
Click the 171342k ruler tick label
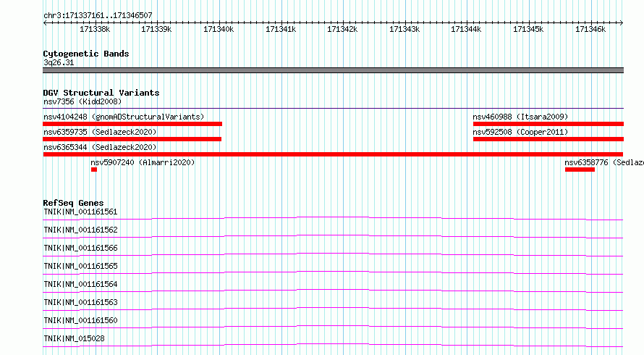coord(342,29)
